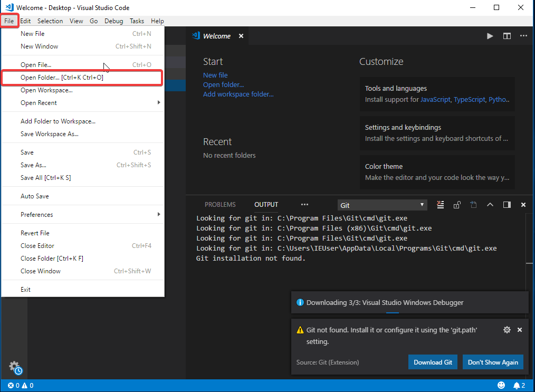Select Open Folder... in the File menu
The height and width of the screenshot is (392, 535).
point(83,78)
